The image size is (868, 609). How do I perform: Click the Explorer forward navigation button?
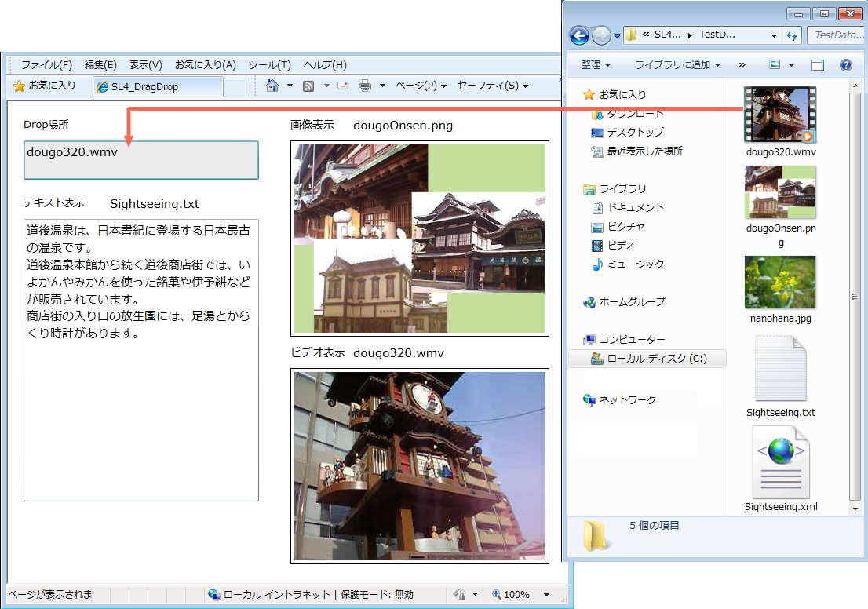pyautogui.click(x=601, y=36)
